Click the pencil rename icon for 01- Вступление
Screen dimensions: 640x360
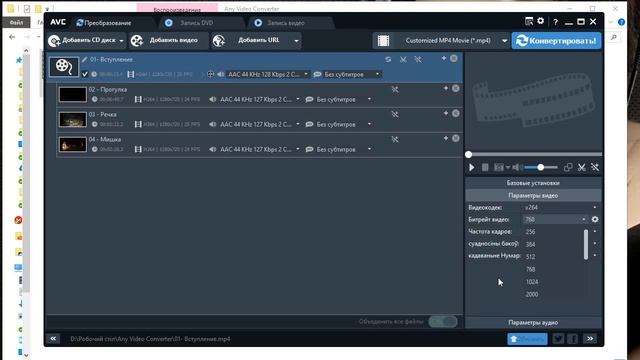[x=84, y=60]
